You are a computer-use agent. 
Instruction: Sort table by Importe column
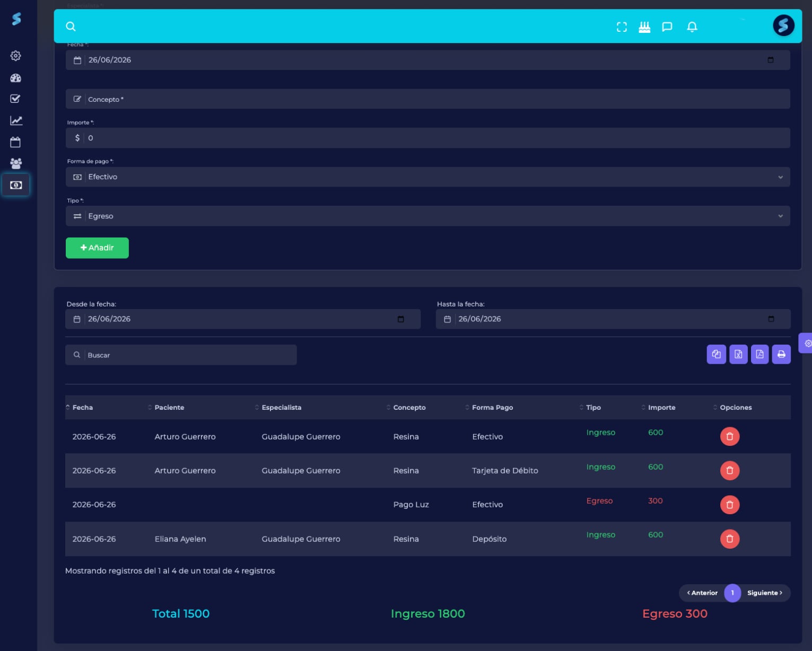[661, 407]
